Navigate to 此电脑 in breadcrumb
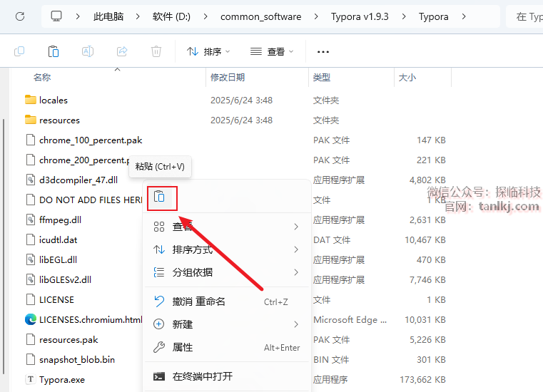The height and width of the screenshot is (392, 543). 108,16
